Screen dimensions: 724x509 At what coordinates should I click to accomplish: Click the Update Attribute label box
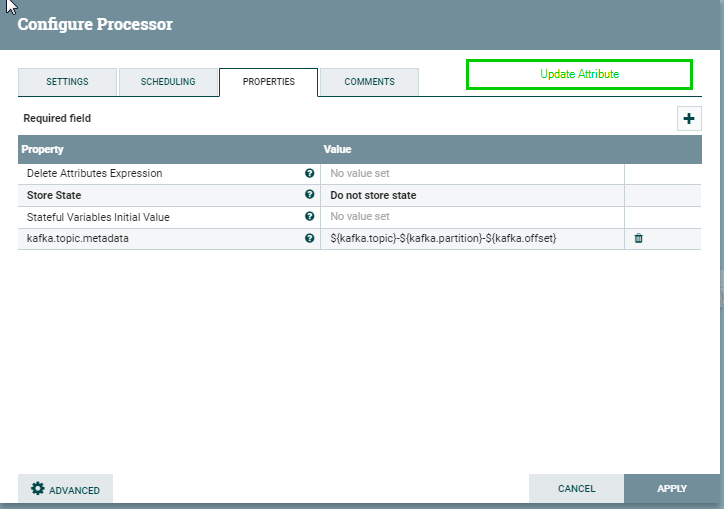[579, 75]
